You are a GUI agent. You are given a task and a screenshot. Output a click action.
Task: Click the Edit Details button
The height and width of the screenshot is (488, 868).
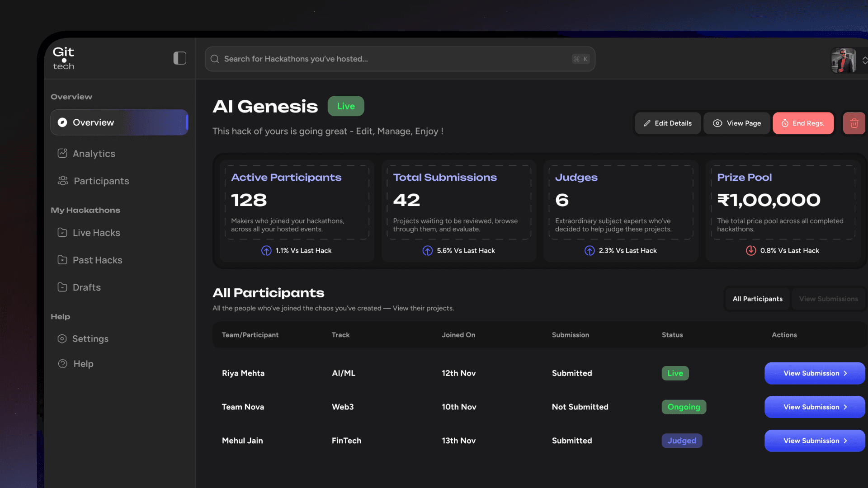[x=668, y=123]
